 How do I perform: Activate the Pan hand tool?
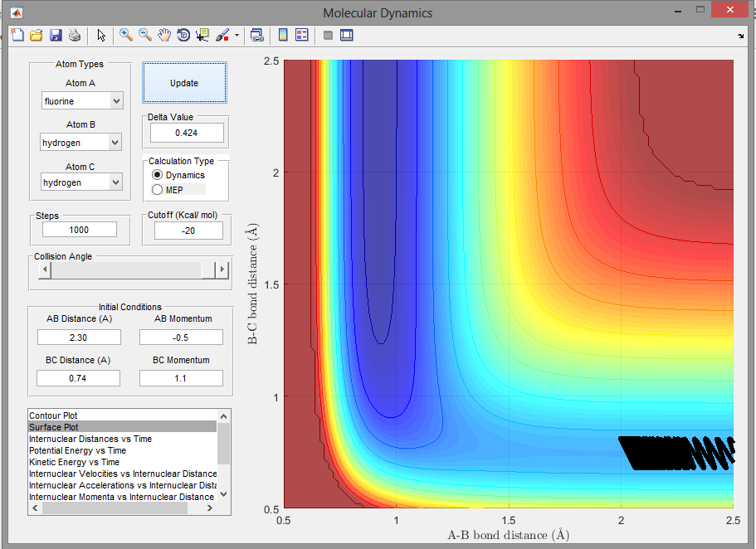164,35
